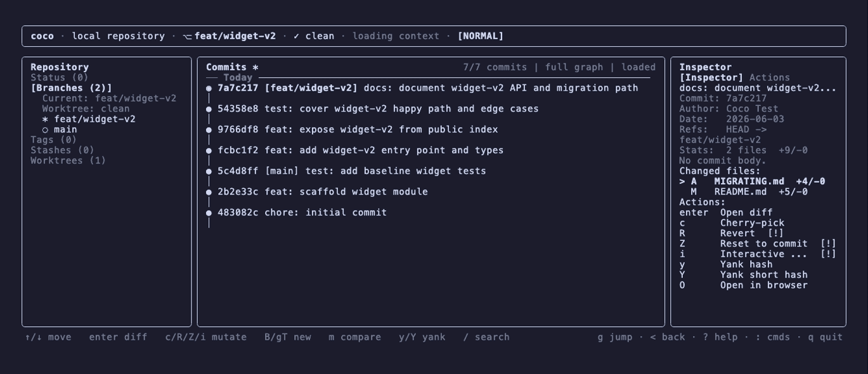Click the current branch line in the sidebar
The width and height of the screenshot is (868, 374).
click(109, 98)
